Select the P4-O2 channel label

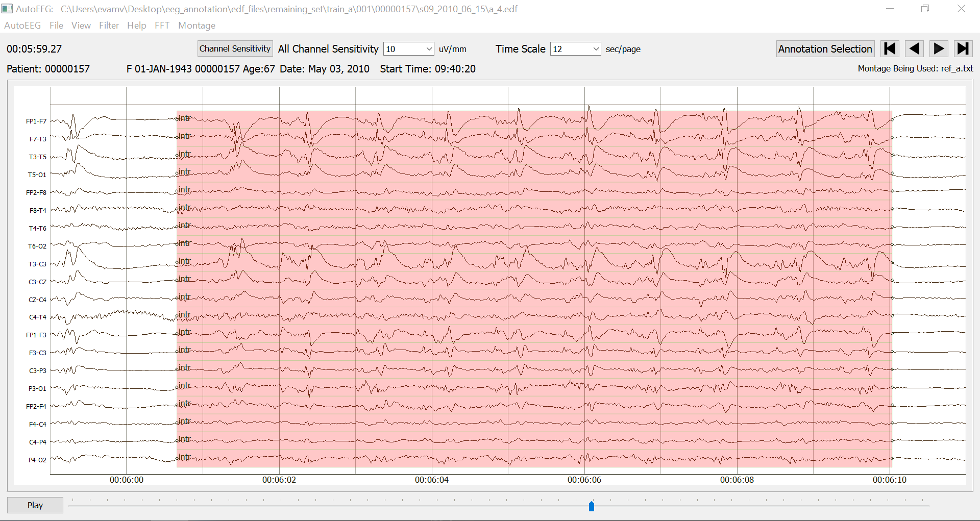(37, 460)
